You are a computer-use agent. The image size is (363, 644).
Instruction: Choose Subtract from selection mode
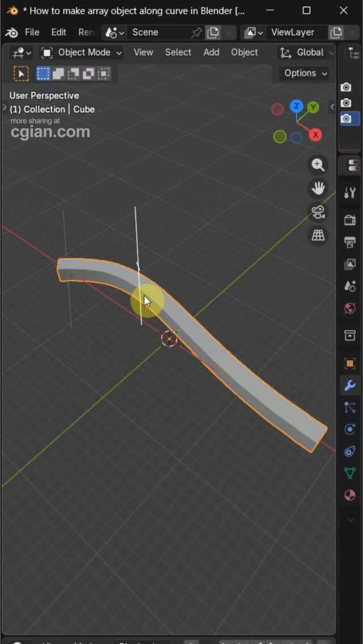click(73, 74)
